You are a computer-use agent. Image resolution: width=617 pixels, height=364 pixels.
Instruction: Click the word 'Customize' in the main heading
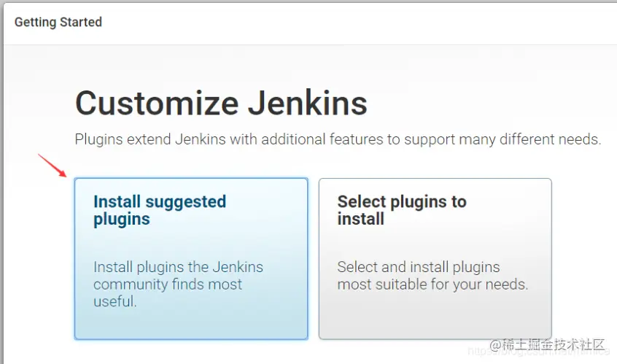[x=157, y=103]
